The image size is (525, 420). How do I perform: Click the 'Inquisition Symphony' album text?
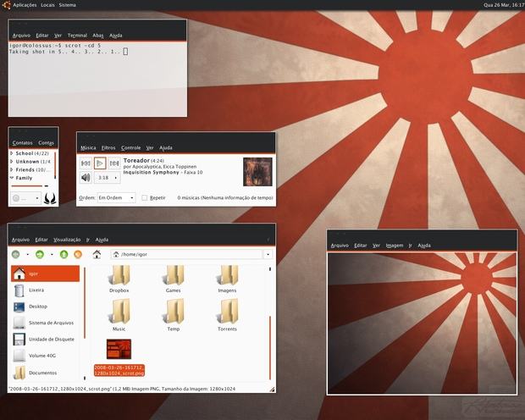point(151,172)
